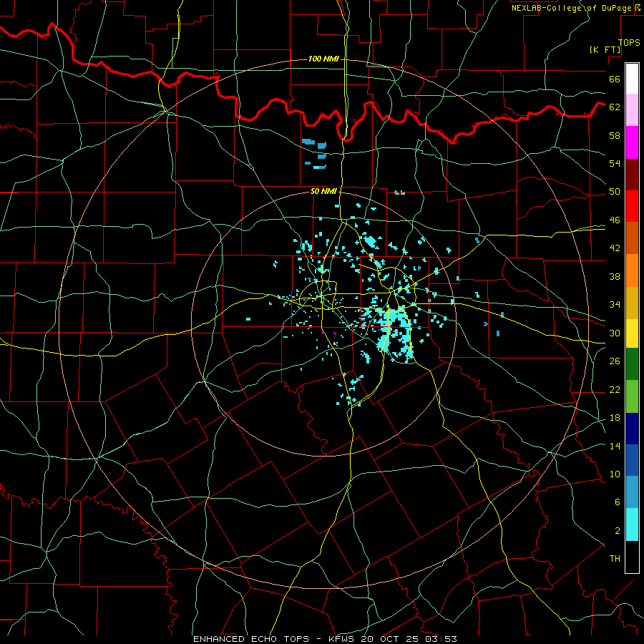Image resolution: width=644 pixels, height=644 pixels.
Task: Click the cyan band near 2
Action: click(x=632, y=525)
